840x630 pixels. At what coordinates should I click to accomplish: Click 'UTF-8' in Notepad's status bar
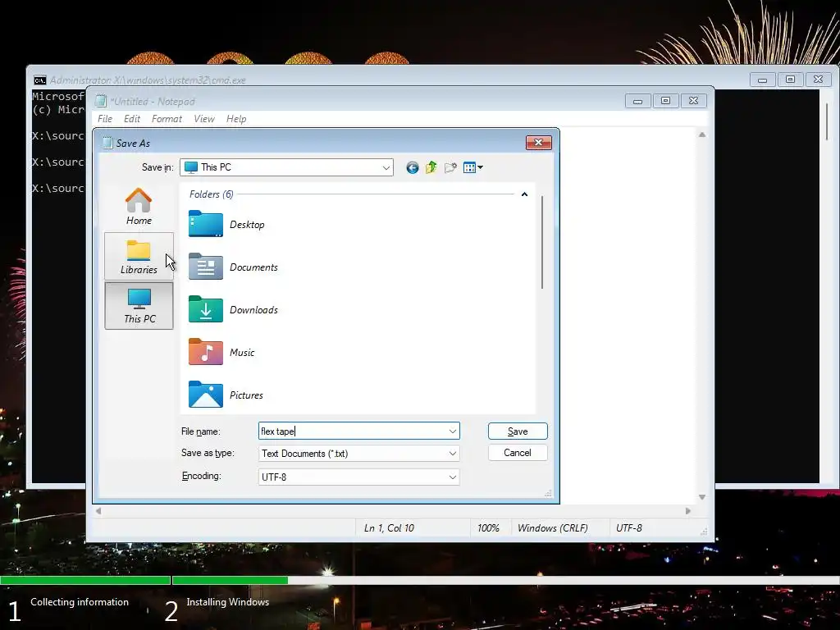tap(629, 528)
